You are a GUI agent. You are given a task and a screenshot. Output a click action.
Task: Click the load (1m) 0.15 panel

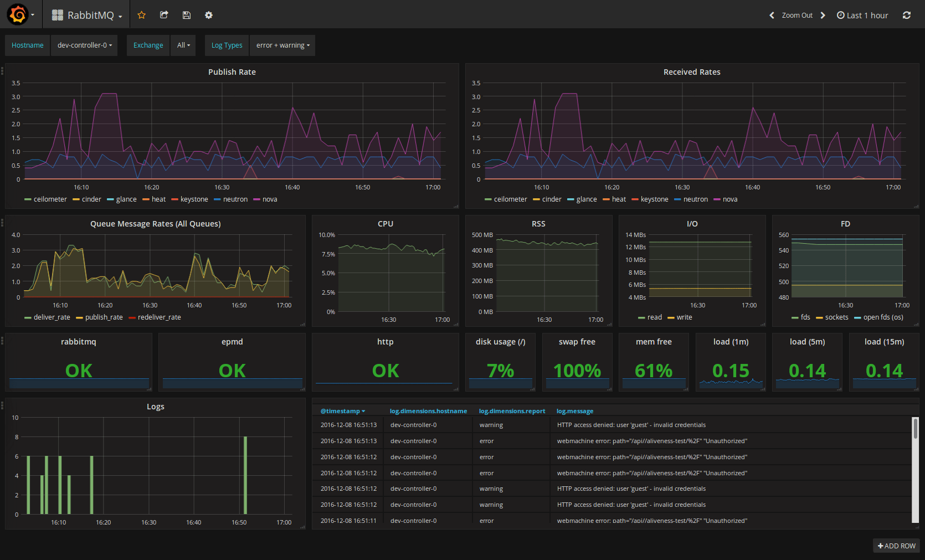click(731, 363)
